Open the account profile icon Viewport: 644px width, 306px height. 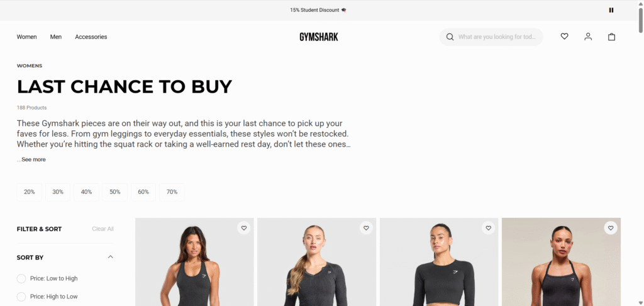[x=588, y=37]
